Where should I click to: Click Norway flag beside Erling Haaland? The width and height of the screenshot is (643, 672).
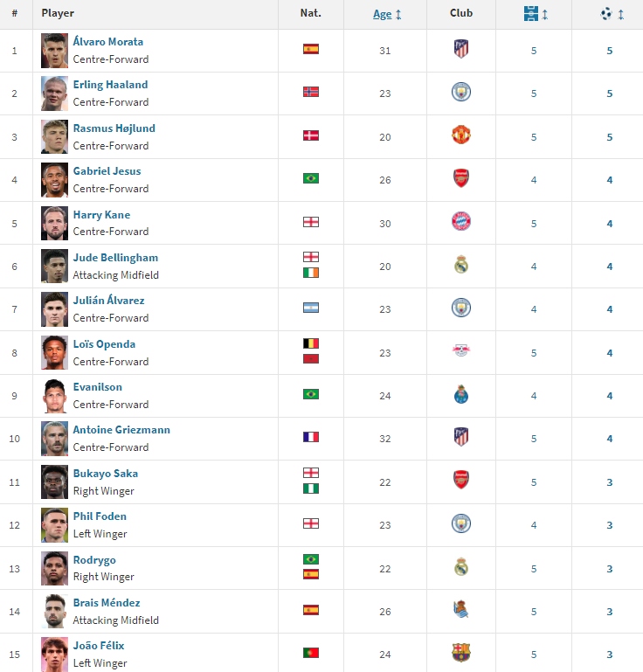coord(311,92)
